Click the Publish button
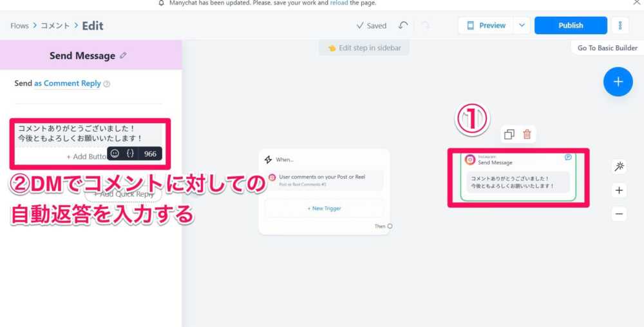 pyautogui.click(x=570, y=26)
